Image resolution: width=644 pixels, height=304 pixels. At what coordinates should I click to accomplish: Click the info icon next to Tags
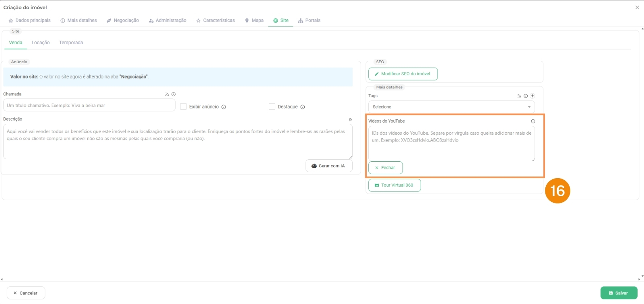526,96
